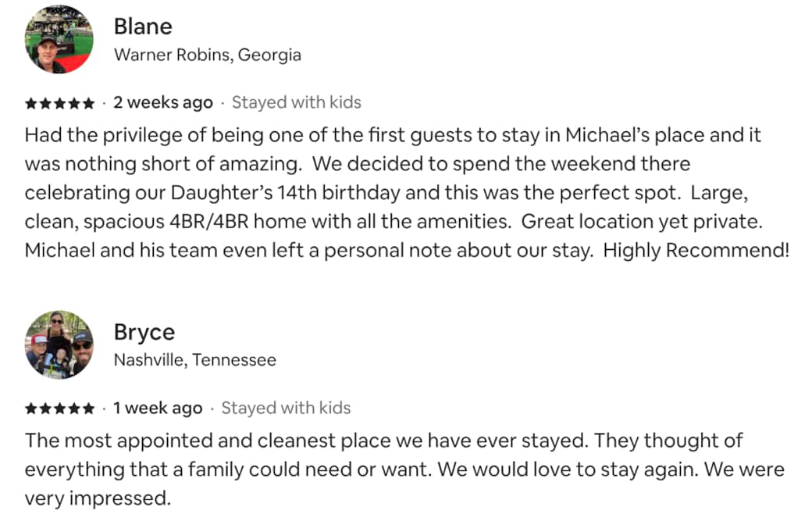The width and height of the screenshot is (812, 532).
Task: Click the "Highly Recommend!" text in Blane's review
Action: coord(696,252)
